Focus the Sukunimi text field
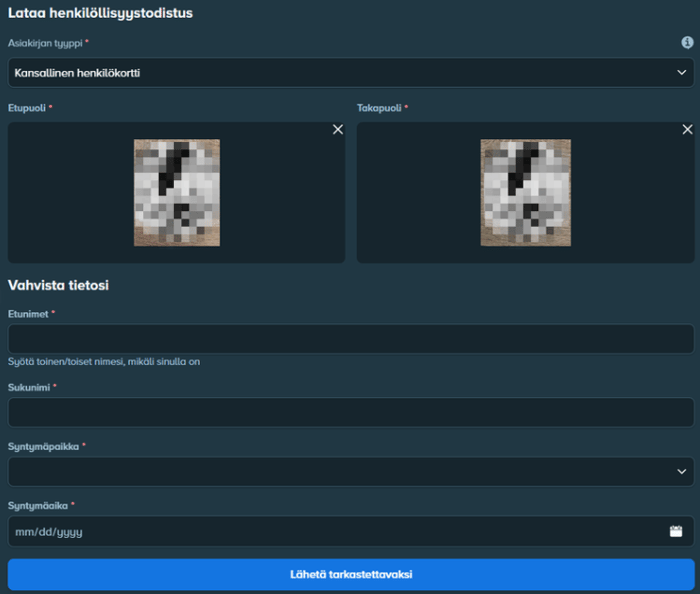 pyautogui.click(x=351, y=412)
